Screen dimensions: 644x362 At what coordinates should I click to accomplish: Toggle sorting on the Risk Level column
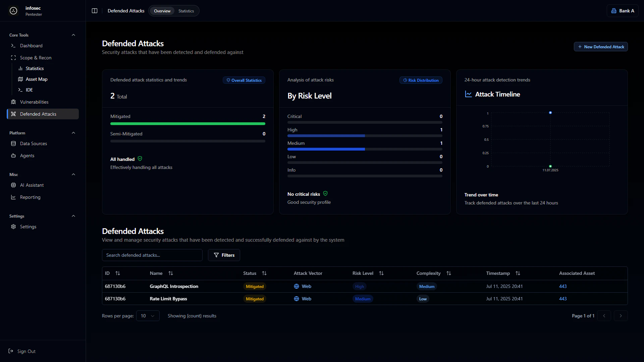coord(381,273)
